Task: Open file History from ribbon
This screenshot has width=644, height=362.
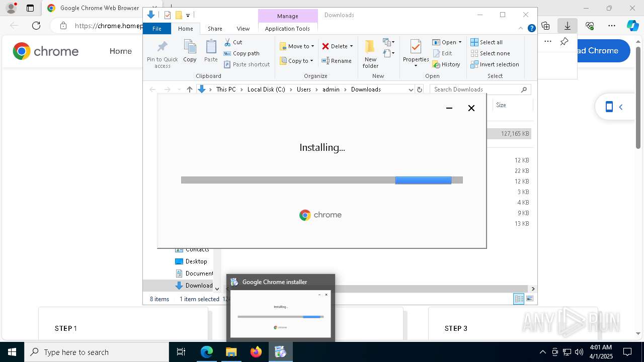Action: click(446, 64)
